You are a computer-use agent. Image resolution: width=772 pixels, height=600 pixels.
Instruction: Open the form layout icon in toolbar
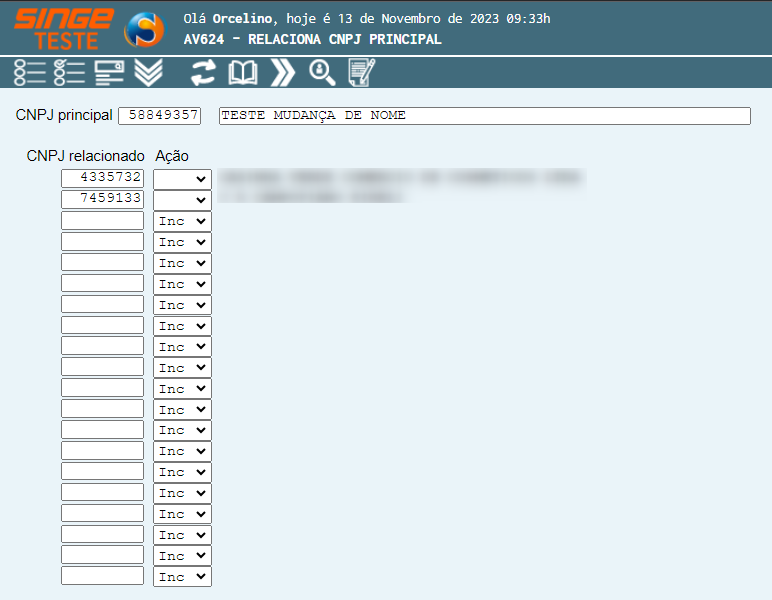click(x=108, y=72)
